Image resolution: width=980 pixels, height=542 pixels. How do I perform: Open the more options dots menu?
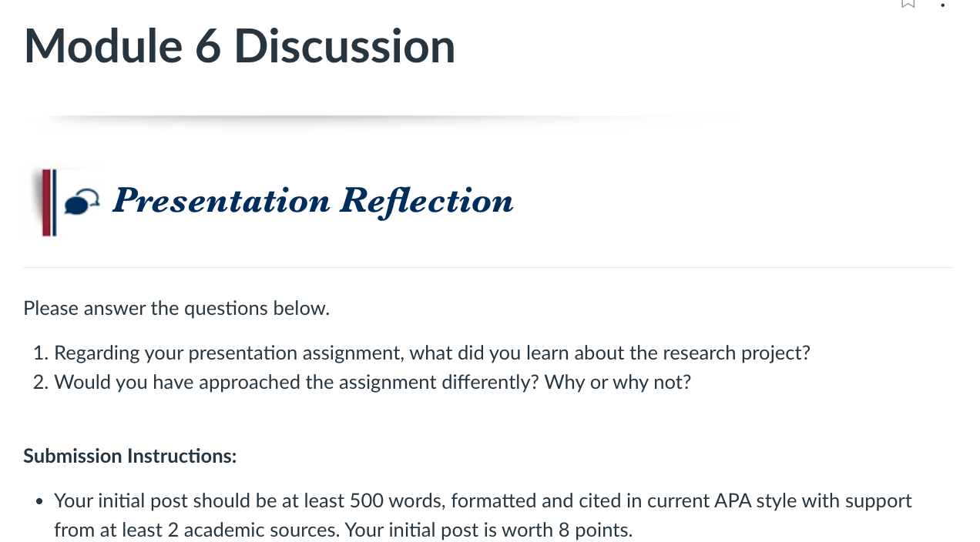tap(943, 4)
